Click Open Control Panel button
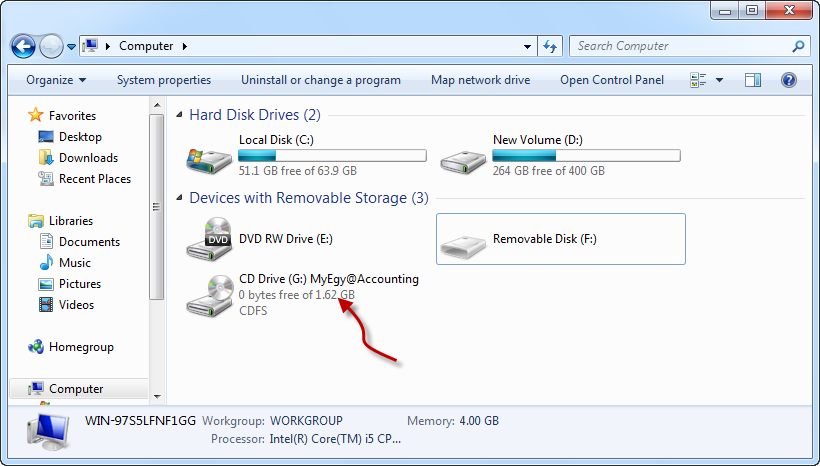Viewport: 820px width, 466px height. pyautogui.click(x=611, y=80)
